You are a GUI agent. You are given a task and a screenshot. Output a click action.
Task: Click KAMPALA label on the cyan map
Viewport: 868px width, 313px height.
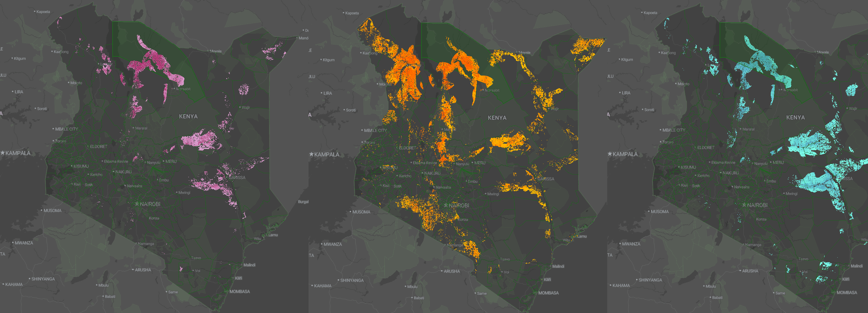click(x=625, y=154)
